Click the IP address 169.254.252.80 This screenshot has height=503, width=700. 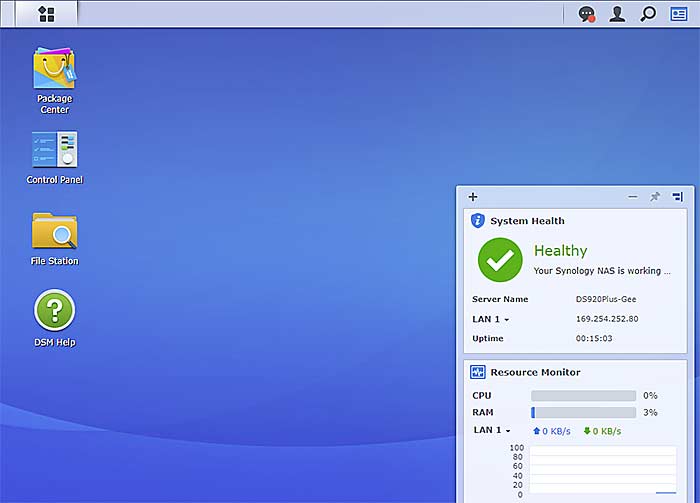607,319
